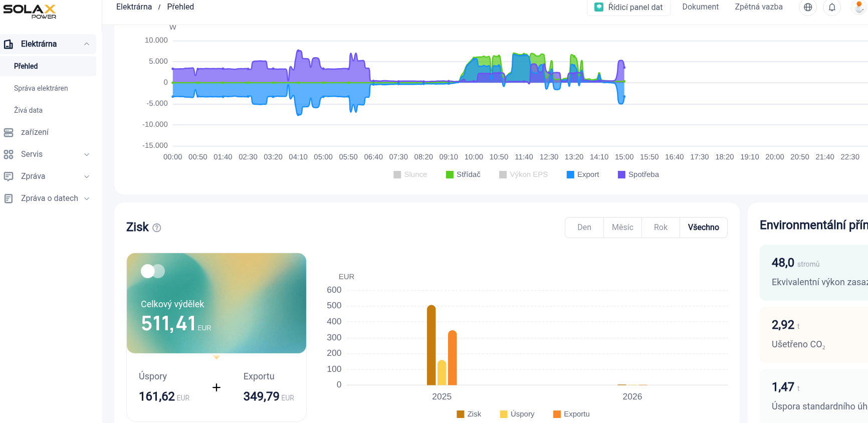Image resolution: width=868 pixels, height=423 pixels.
Task: Click the SolaX Power logo
Action: pyautogui.click(x=30, y=12)
